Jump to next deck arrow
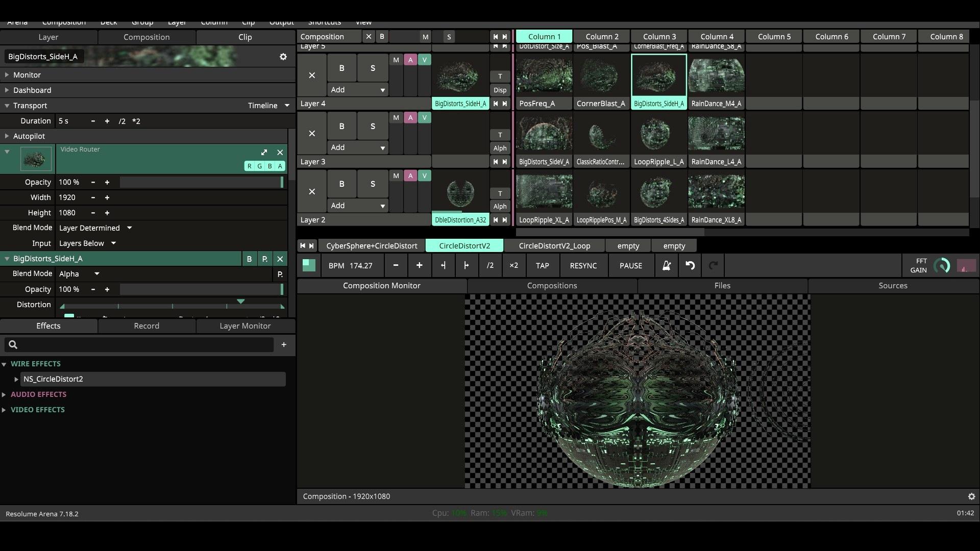This screenshot has width=980, height=551. pos(311,246)
